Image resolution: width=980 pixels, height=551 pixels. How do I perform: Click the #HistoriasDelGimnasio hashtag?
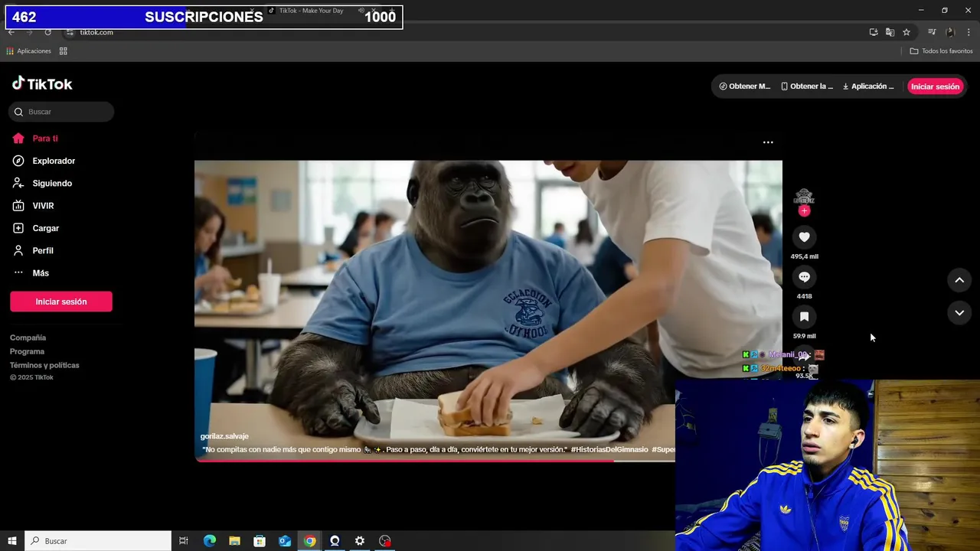[x=609, y=450]
